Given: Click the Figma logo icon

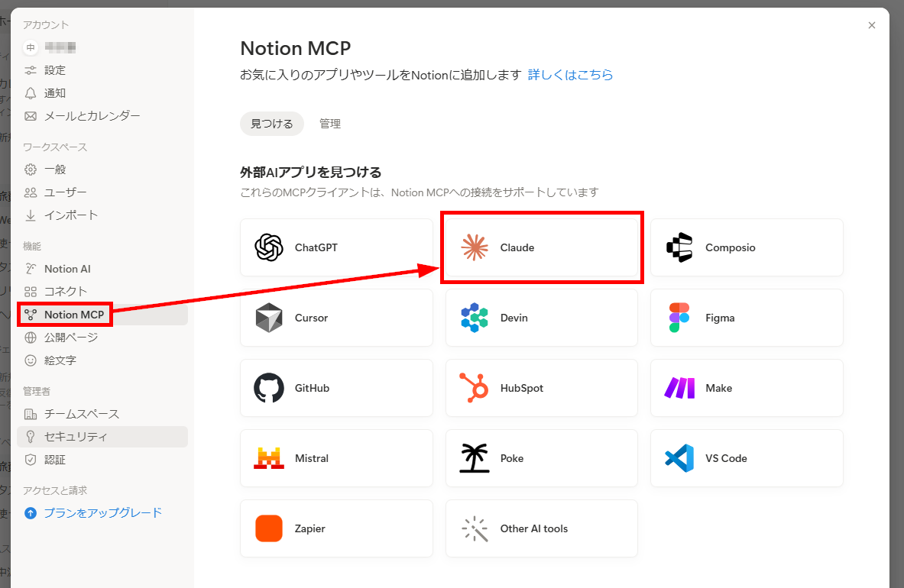Looking at the screenshot, I should click(679, 318).
